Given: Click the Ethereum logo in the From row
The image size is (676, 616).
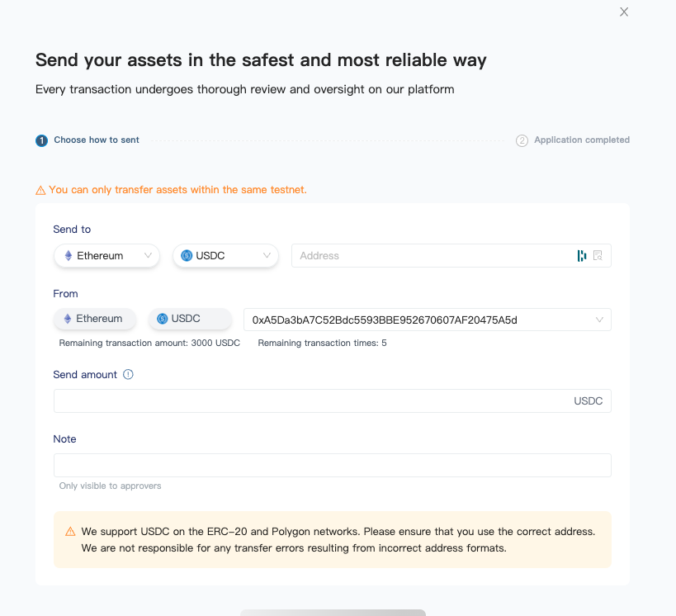Looking at the screenshot, I should (67, 319).
